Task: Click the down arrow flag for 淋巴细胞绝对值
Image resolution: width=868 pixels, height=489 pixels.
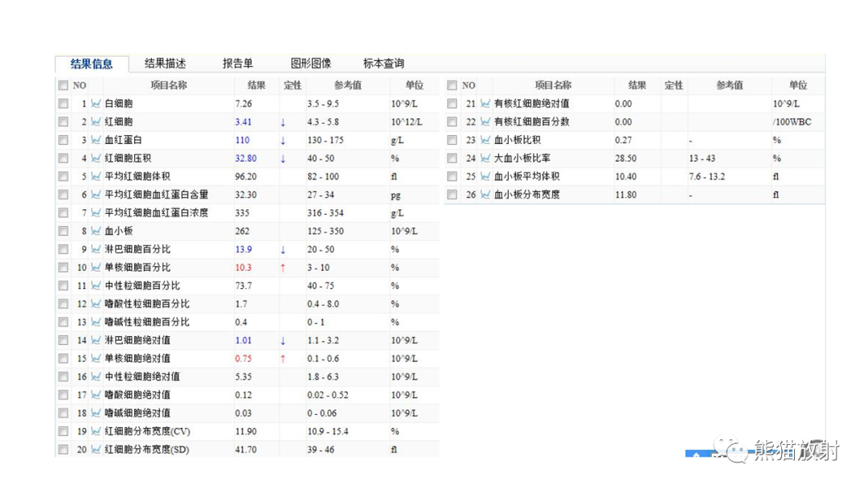Action: tap(283, 340)
